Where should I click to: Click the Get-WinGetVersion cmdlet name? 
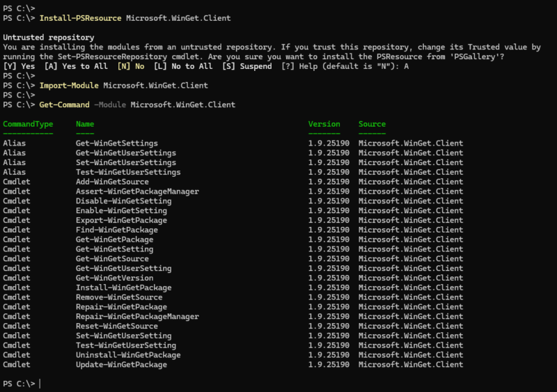pos(114,278)
